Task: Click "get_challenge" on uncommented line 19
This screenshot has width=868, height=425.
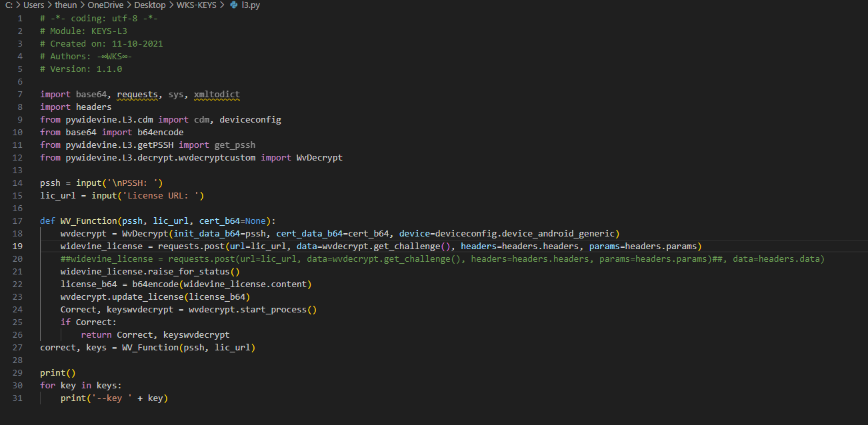Action: [409, 246]
